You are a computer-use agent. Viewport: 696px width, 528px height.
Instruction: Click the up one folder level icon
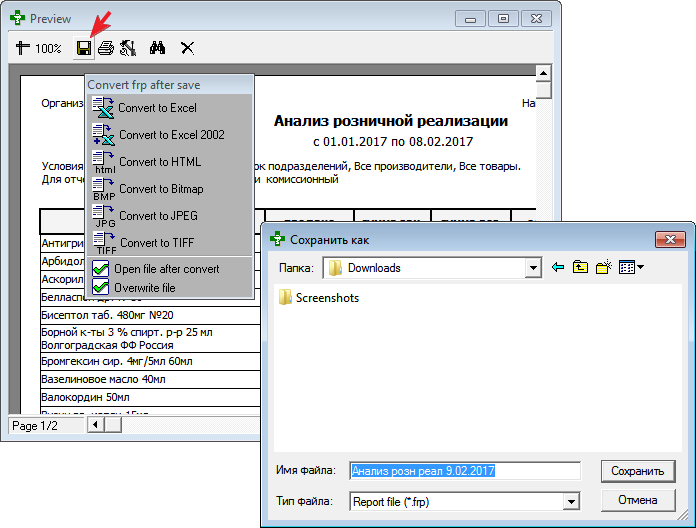pos(580,268)
